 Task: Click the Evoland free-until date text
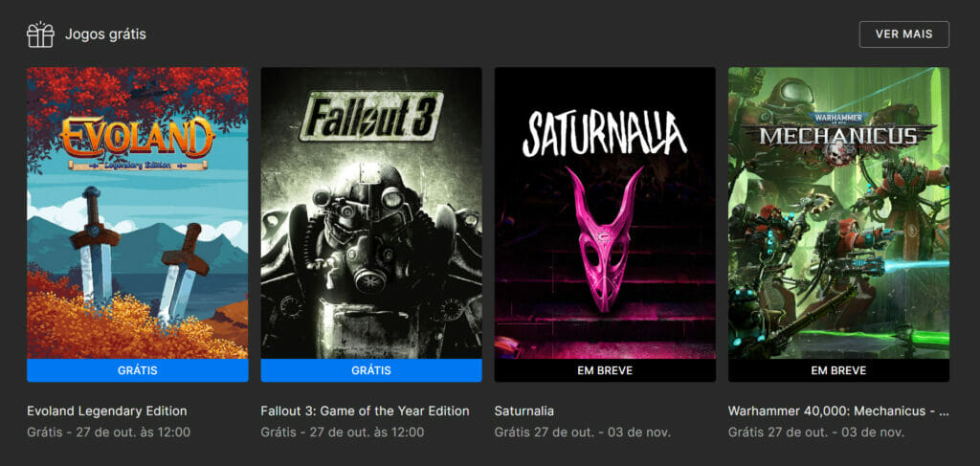point(109,432)
